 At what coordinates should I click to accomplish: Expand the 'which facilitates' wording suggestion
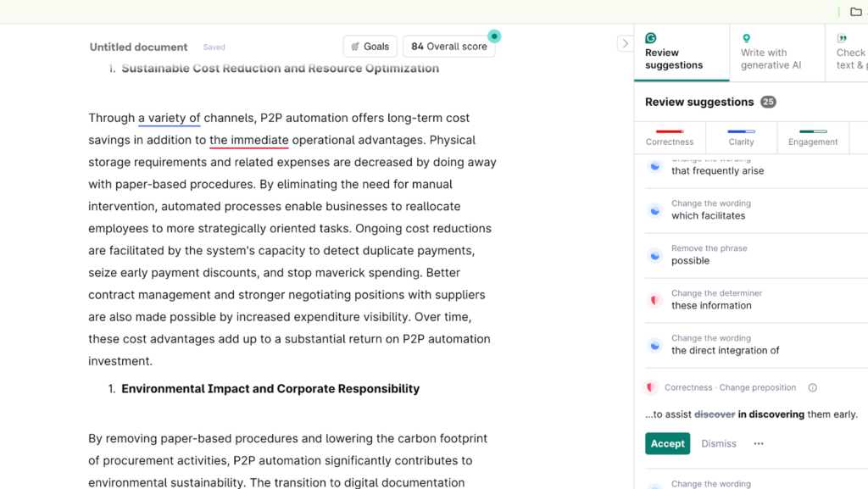click(x=709, y=215)
